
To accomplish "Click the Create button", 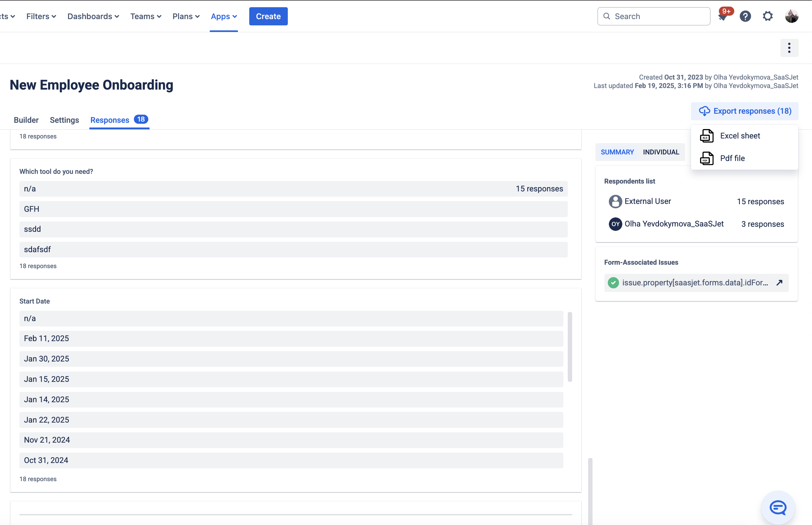I will 268,16.
